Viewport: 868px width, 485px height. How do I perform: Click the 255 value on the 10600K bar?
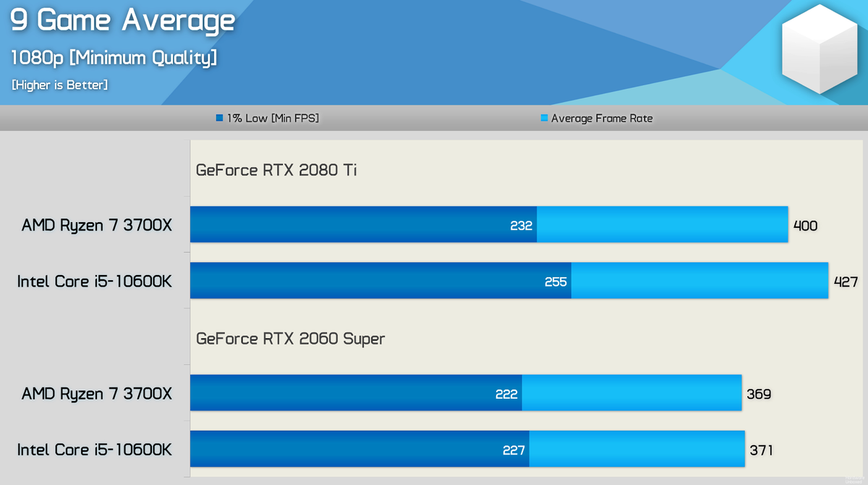point(556,282)
